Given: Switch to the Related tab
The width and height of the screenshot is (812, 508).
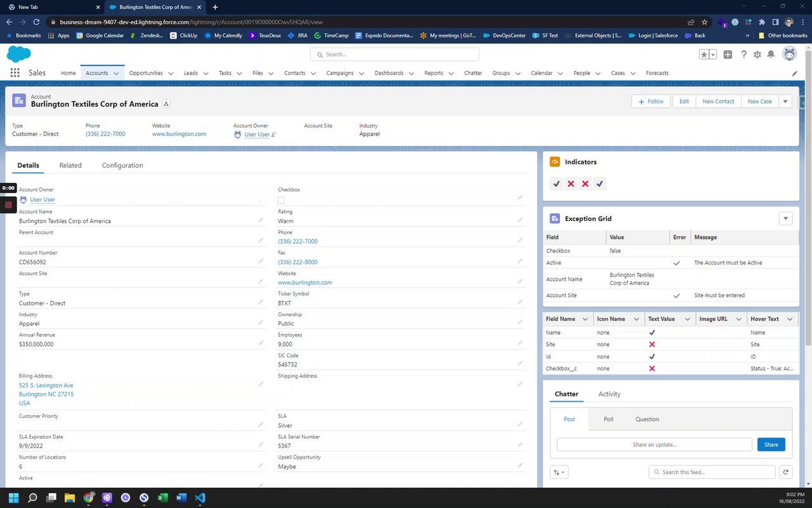Looking at the screenshot, I should point(70,165).
